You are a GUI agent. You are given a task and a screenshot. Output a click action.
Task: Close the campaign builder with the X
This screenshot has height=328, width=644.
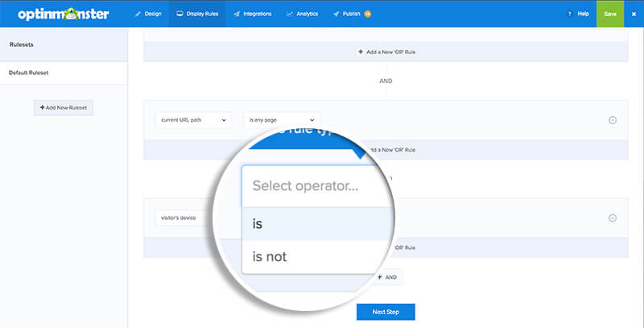634,14
